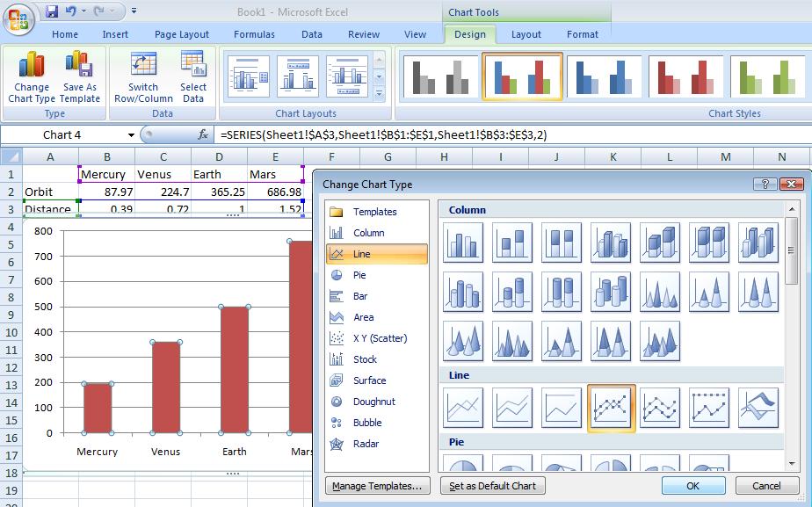The width and height of the screenshot is (812, 507).
Task: Apply the green chart style swatch
Action: pos(768,76)
